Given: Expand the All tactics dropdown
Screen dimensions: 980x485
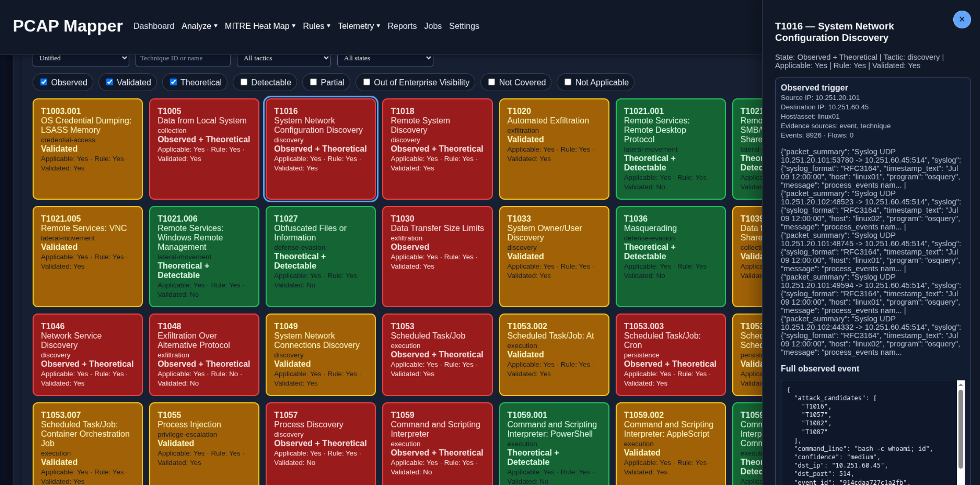Looking at the screenshot, I should coord(283,59).
